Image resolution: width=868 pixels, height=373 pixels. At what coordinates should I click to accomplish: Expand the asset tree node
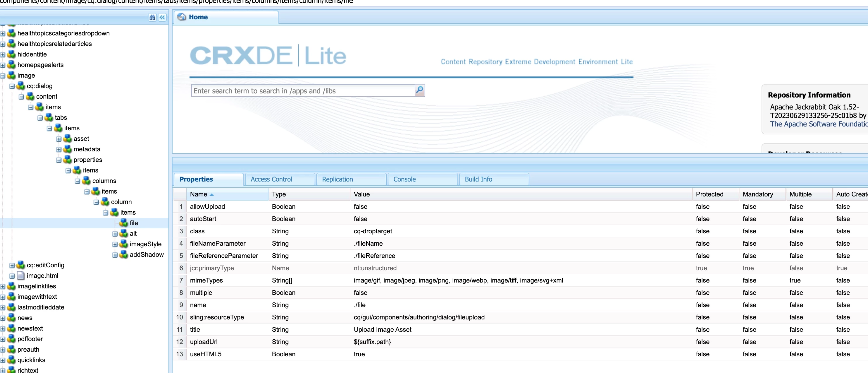coord(58,139)
